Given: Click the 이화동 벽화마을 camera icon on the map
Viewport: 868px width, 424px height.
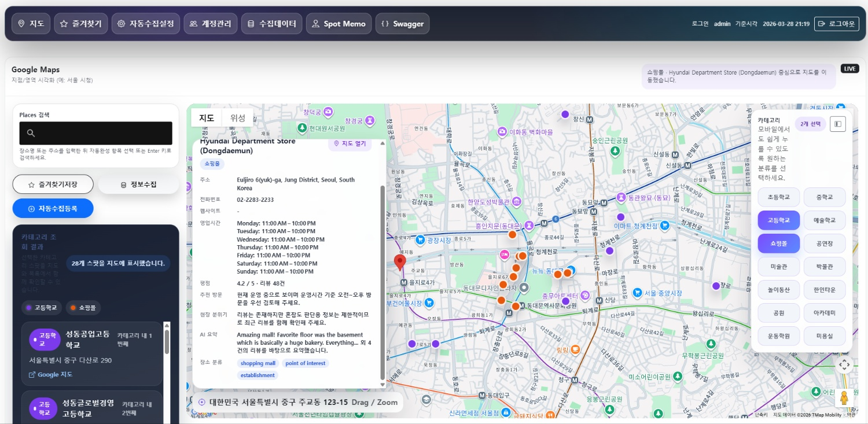Looking at the screenshot, I should (501, 132).
